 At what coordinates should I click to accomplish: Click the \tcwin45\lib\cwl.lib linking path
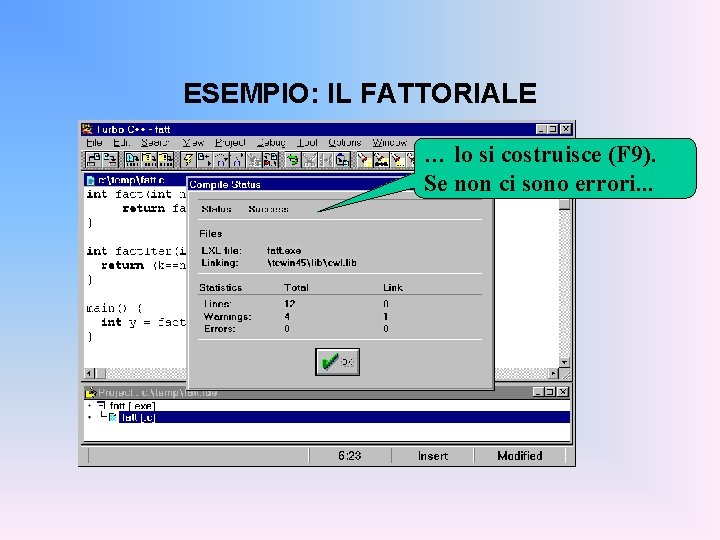(312, 263)
